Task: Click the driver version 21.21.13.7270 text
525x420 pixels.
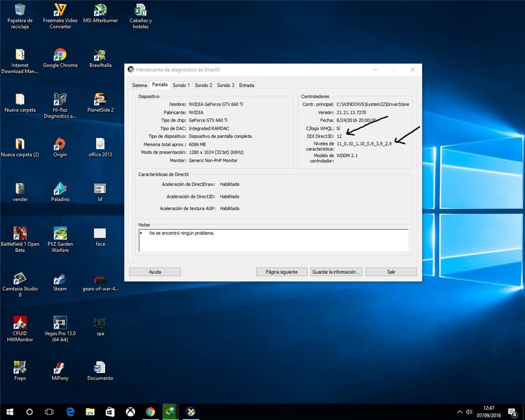Action: pos(351,112)
